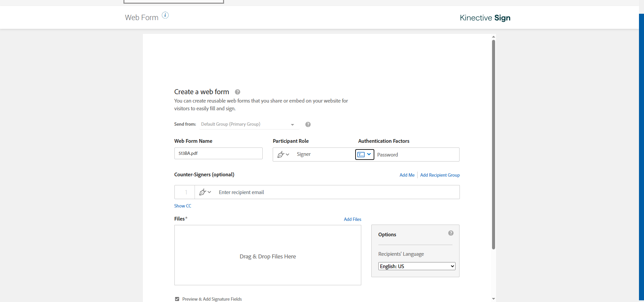Click help icon beside Create a web form
The height and width of the screenshot is (302, 644).
click(x=237, y=92)
